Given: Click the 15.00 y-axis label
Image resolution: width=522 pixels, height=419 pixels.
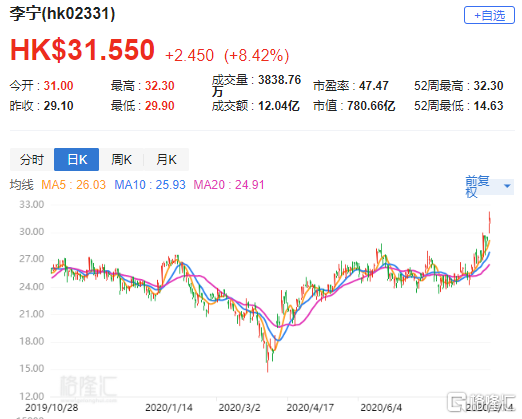Looking at the screenshot, I should pos(32,368).
